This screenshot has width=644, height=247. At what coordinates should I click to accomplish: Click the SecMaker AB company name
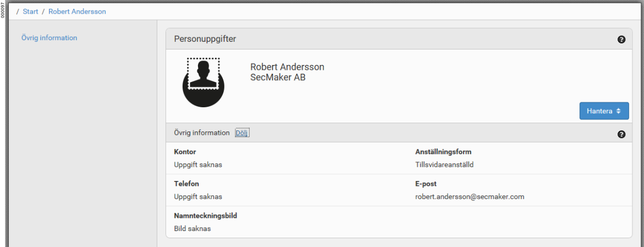278,78
